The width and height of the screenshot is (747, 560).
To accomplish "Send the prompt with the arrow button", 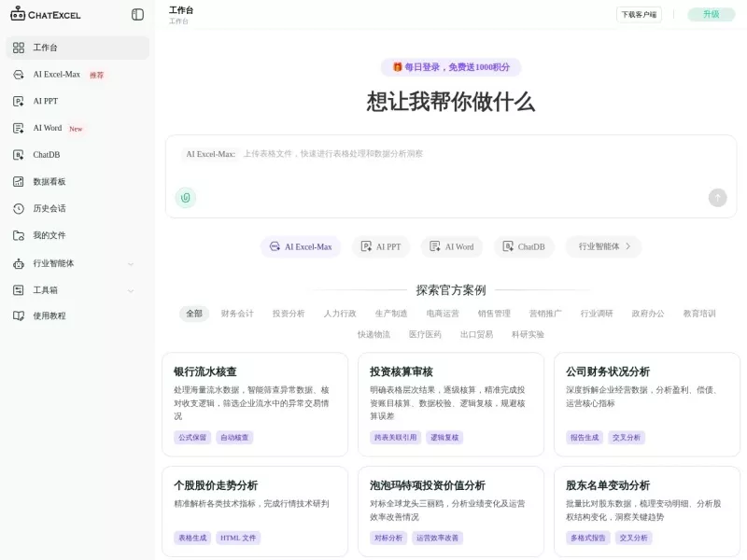I will coord(717,198).
